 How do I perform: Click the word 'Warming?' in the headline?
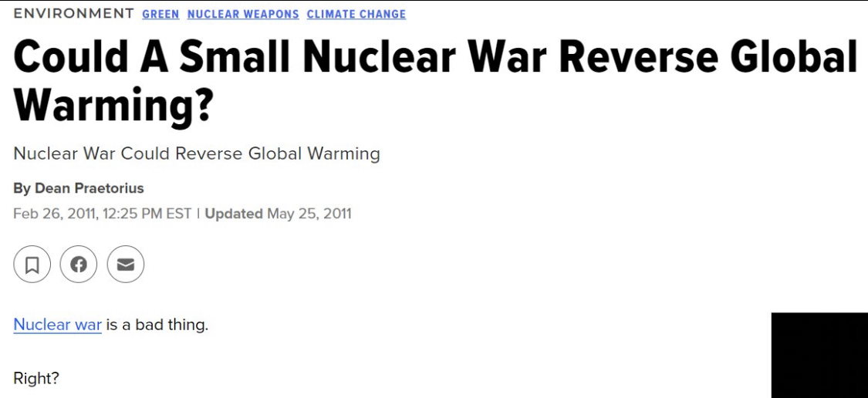tap(113, 105)
